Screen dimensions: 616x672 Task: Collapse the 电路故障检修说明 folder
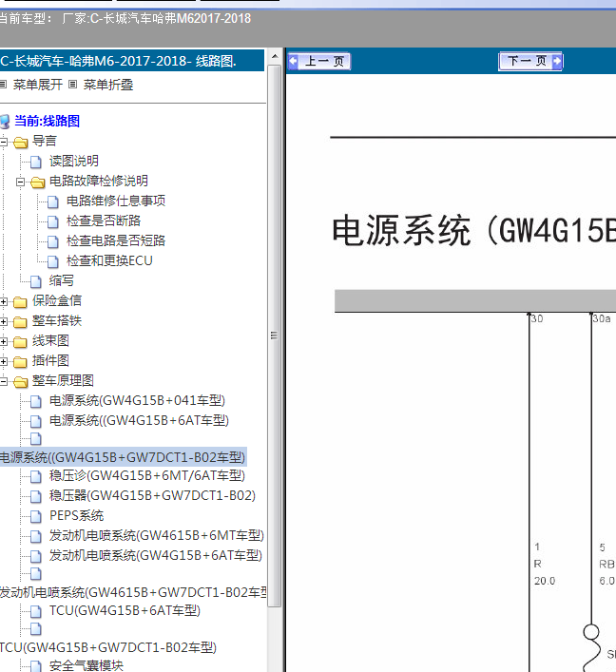pyautogui.click(x=20, y=182)
